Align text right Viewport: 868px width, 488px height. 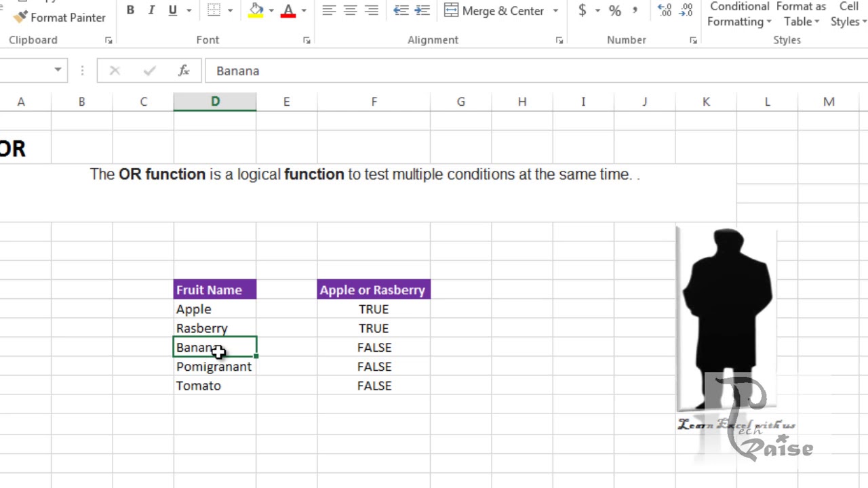coord(371,10)
